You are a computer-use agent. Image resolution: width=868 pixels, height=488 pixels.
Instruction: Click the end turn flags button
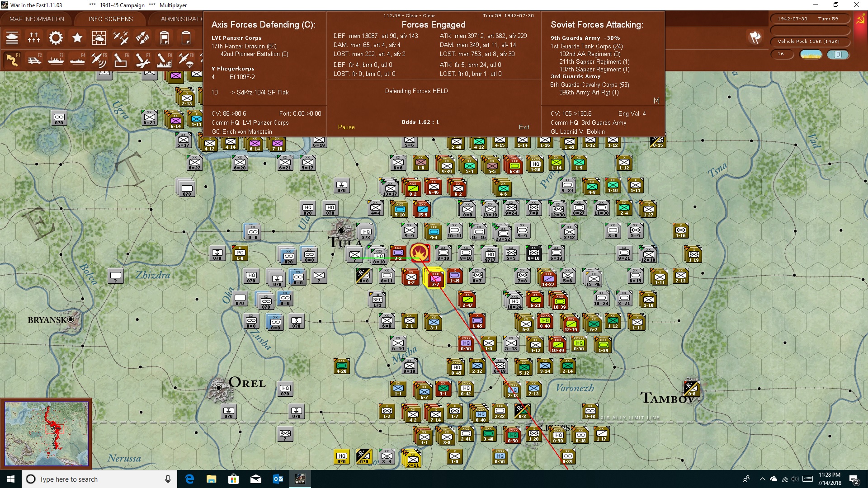[x=755, y=38]
